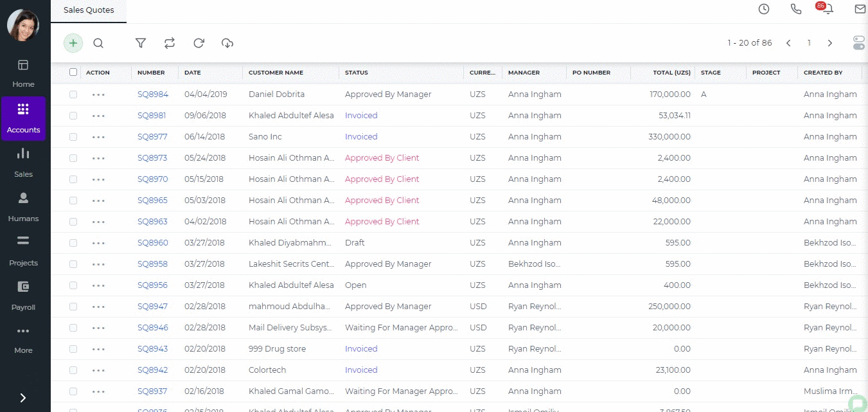Screen dimensions: 868x412
Task: Open action menu for SQ8981 row
Action: 98,116
